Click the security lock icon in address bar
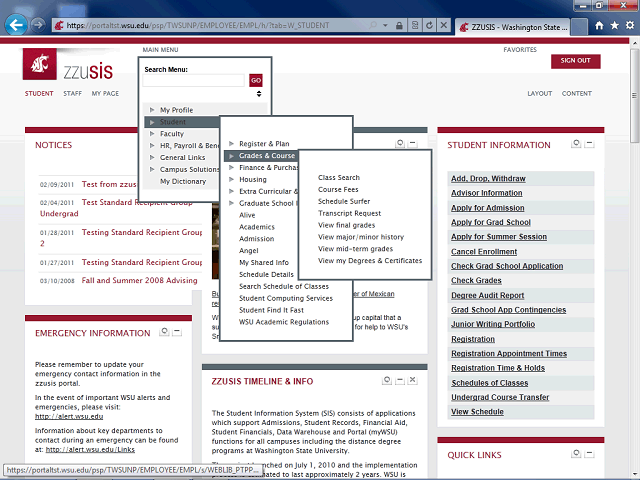This screenshot has height=480, width=640. pyautogui.click(x=399, y=26)
